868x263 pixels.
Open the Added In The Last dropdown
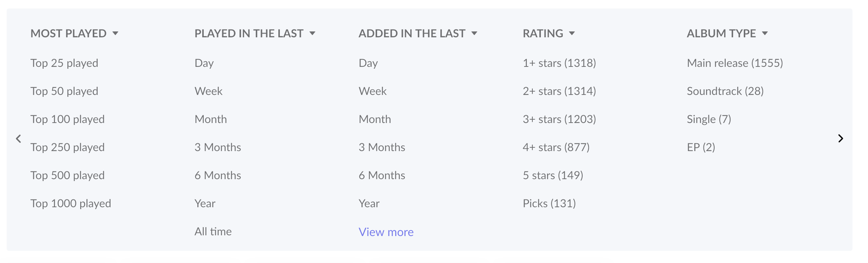coord(474,34)
